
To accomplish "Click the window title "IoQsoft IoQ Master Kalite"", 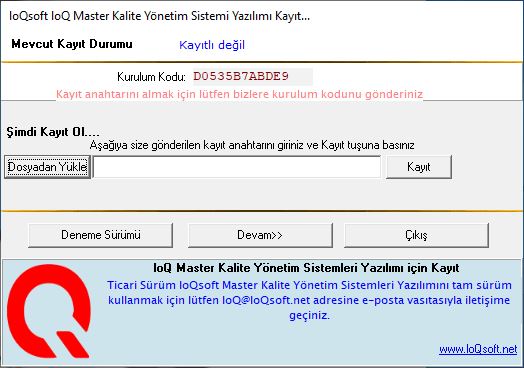I will coord(159,16).
